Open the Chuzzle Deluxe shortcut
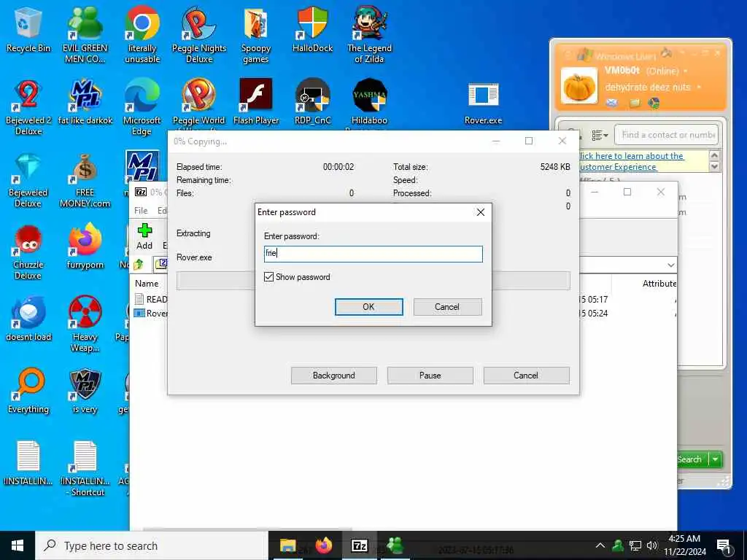This screenshot has height=560, width=747. click(x=28, y=252)
